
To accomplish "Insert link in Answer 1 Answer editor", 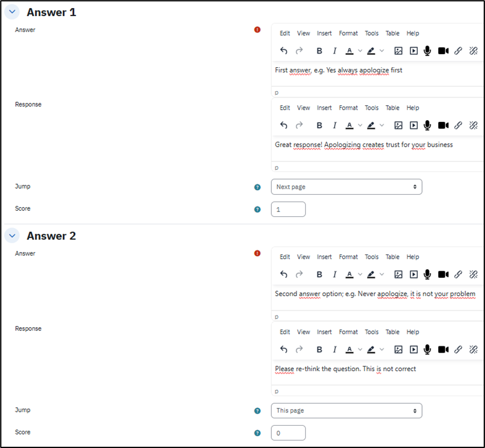I will click(x=458, y=51).
